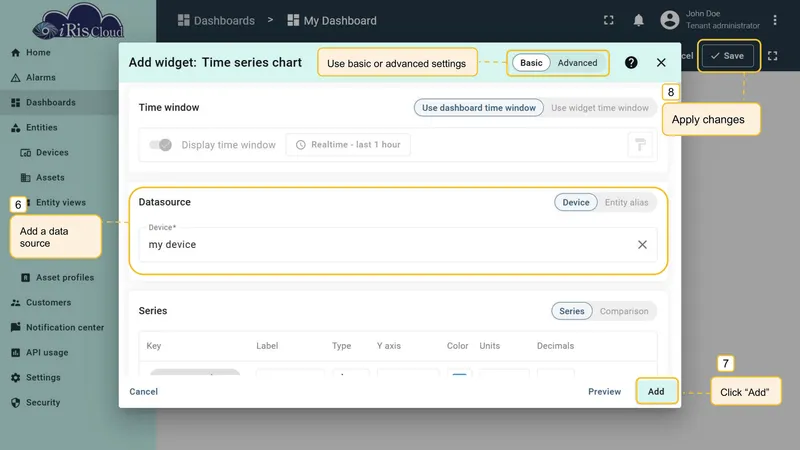The height and width of the screenshot is (450, 800).
Task: Select the Series tab
Action: click(x=571, y=311)
